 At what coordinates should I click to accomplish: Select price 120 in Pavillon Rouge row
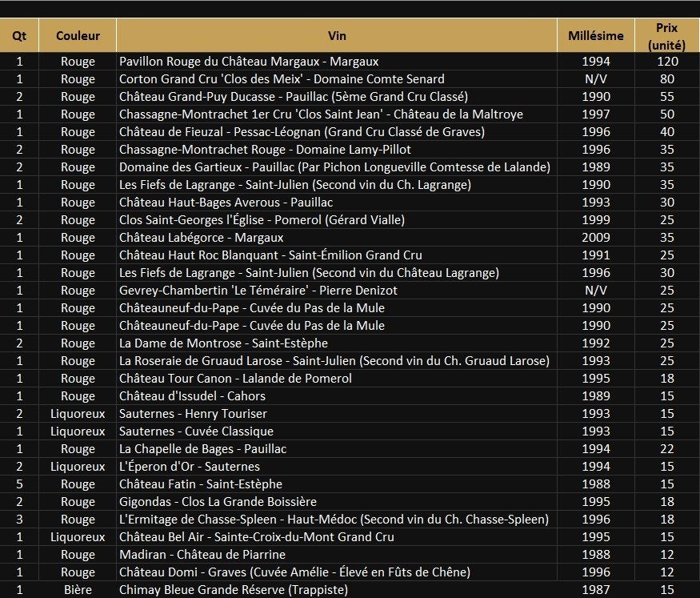coord(667,62)
